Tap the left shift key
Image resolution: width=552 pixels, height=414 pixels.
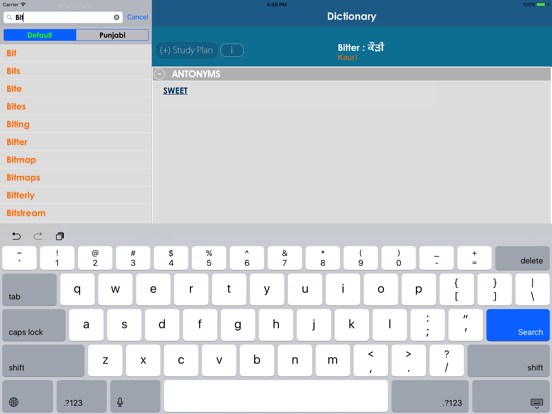tap(43, 360)
